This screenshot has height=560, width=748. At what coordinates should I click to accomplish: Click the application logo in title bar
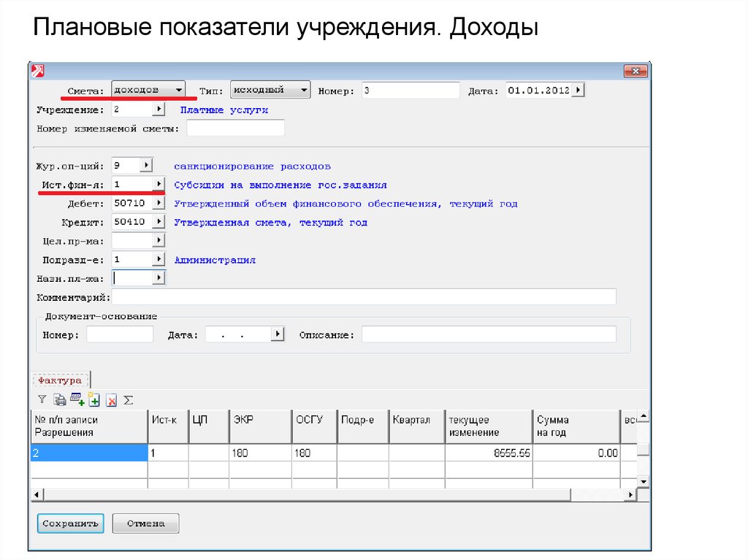37,71
